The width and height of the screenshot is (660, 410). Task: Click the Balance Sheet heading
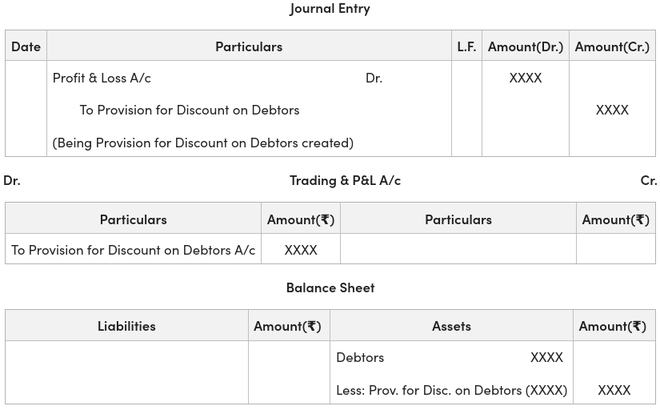click(330, 288)
